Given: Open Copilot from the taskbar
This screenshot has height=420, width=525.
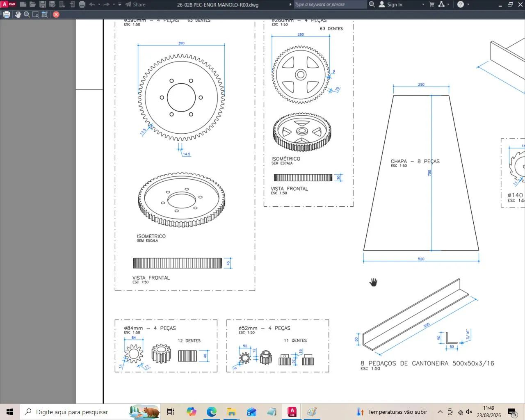Looking at the screenshot, I should click(x=191, y=412).
